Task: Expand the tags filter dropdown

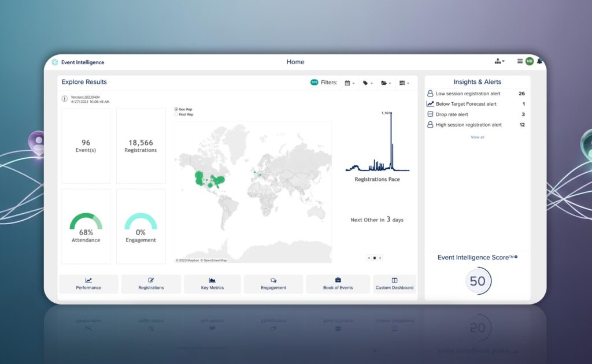Action: click(x=367, y=83)
